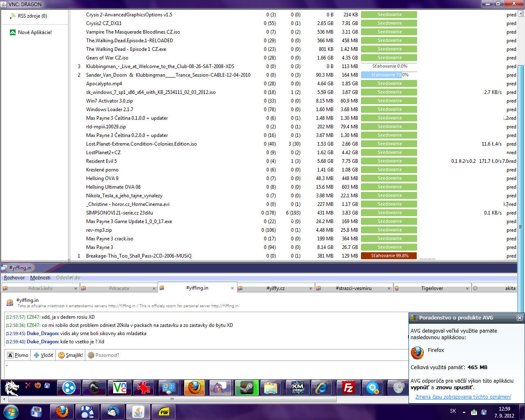The height and width of the screenshot is (420, 525).
Task: Show hidden system tray icons arrow
Action: (x=464, y=412)
